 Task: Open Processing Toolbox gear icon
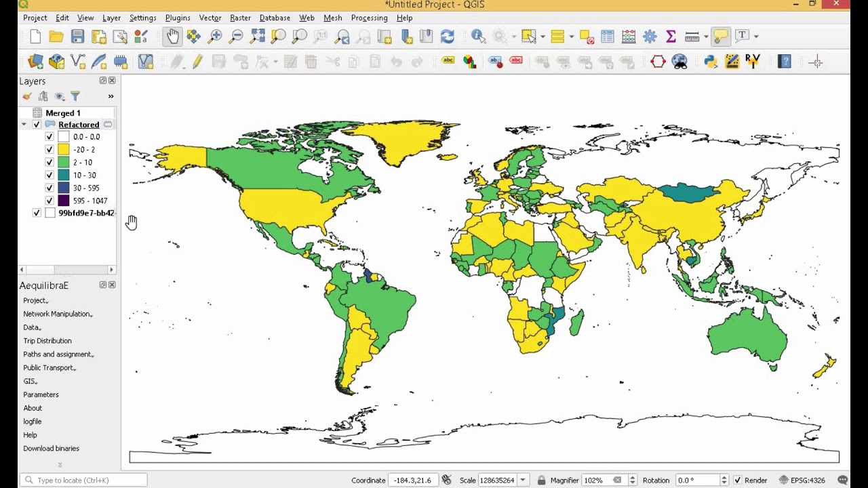tap(650, 37)
